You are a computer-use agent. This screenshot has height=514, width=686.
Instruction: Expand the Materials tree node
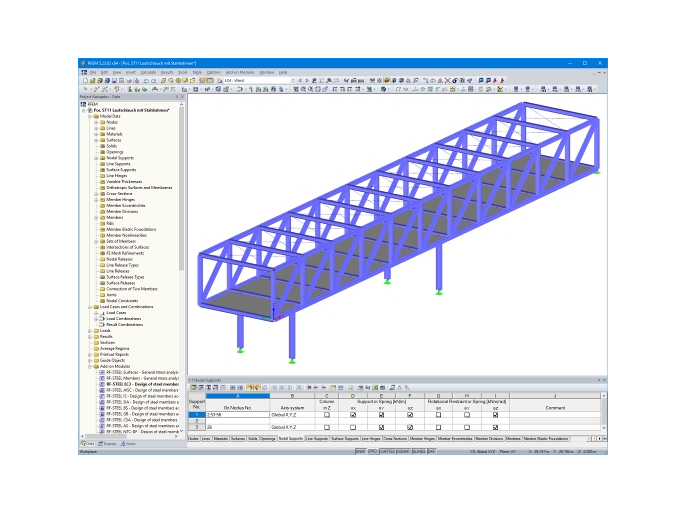pyautogui.click(x=96, y=134)
